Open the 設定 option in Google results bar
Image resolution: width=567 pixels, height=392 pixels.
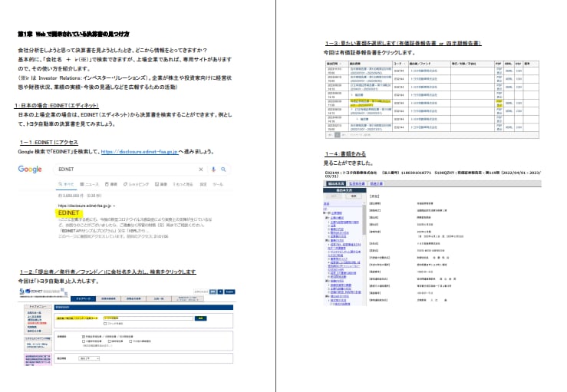click(203, 184)
